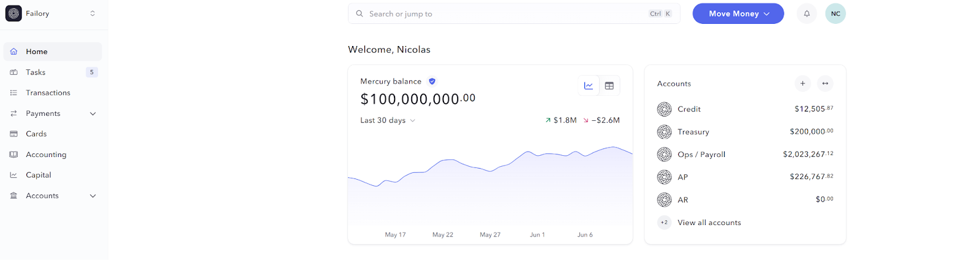Click the AR account round icon

(x=664, y=200)
